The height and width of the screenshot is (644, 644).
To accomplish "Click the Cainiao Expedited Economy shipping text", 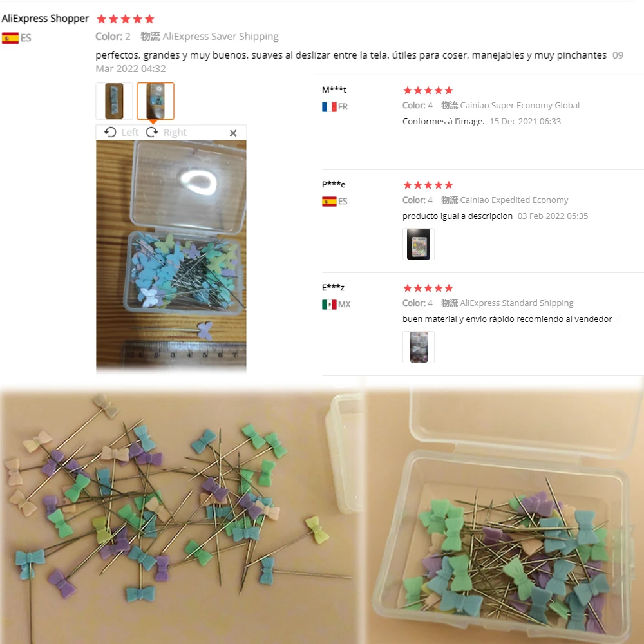I will [514, 200].
